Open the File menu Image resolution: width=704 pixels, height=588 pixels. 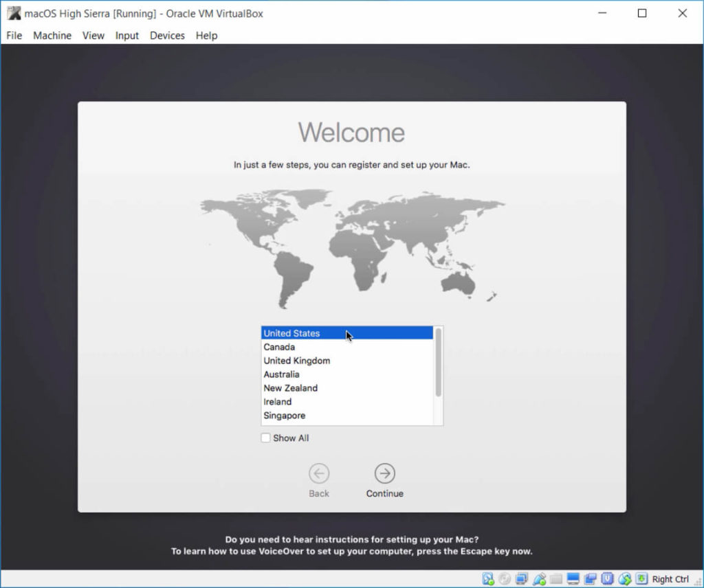click(x=14, y=36)
